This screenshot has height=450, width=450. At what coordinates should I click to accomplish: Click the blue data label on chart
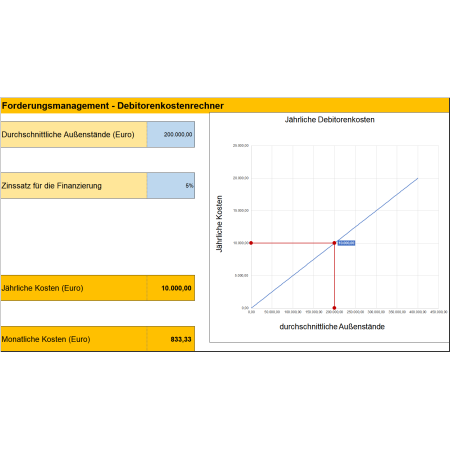pyautogui.click(x=346, y=243)
